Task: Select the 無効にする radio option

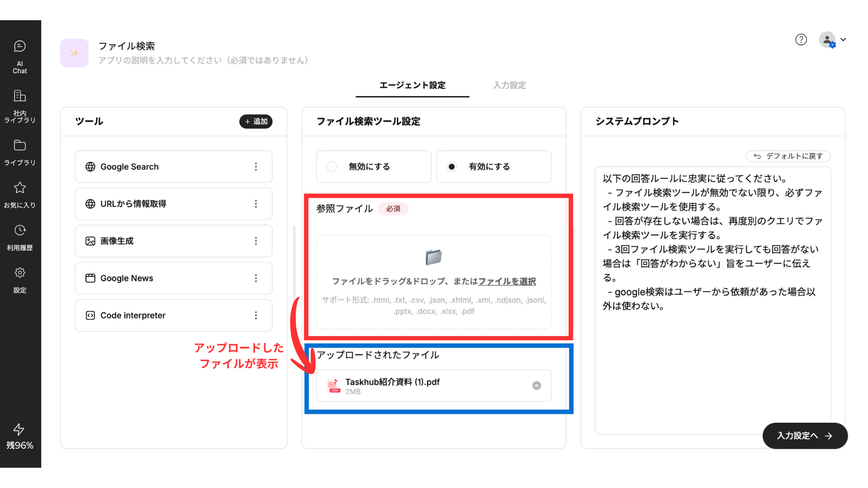Action: [x=332, y=167]
